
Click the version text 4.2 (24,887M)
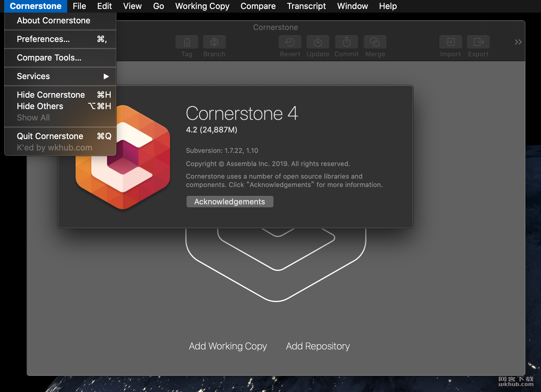tap(211, 130)
